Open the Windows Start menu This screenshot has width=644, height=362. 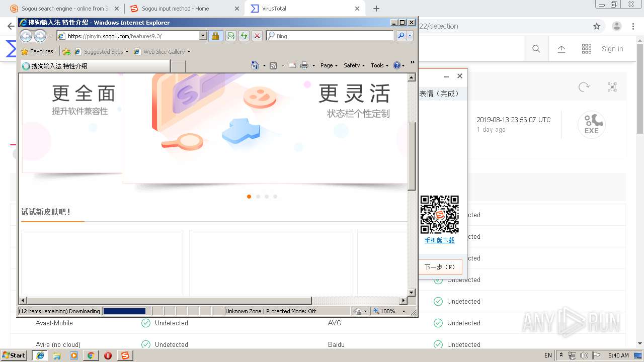(x=14, y=355)
